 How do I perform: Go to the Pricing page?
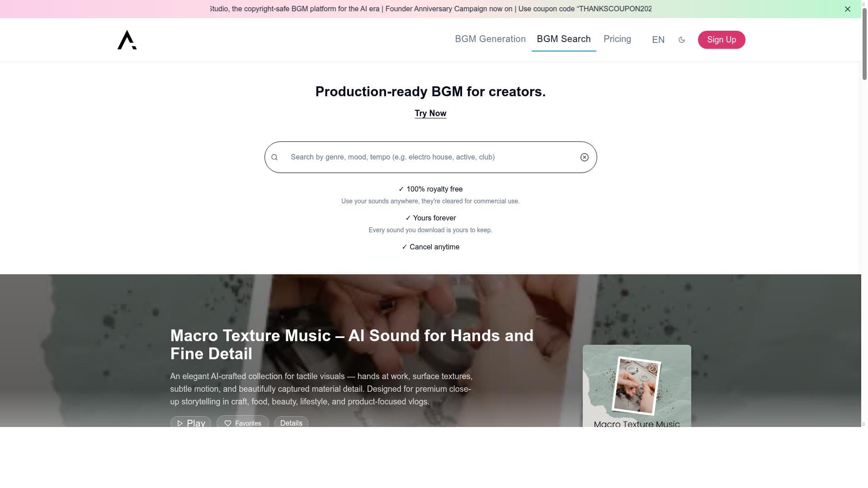[617, 39]
